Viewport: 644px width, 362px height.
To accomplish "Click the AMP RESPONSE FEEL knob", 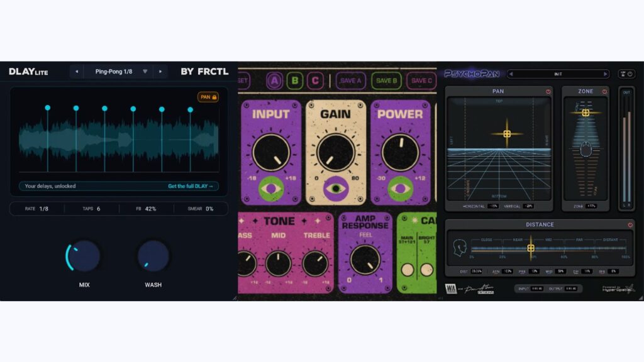I will click(x=365, y=260).
